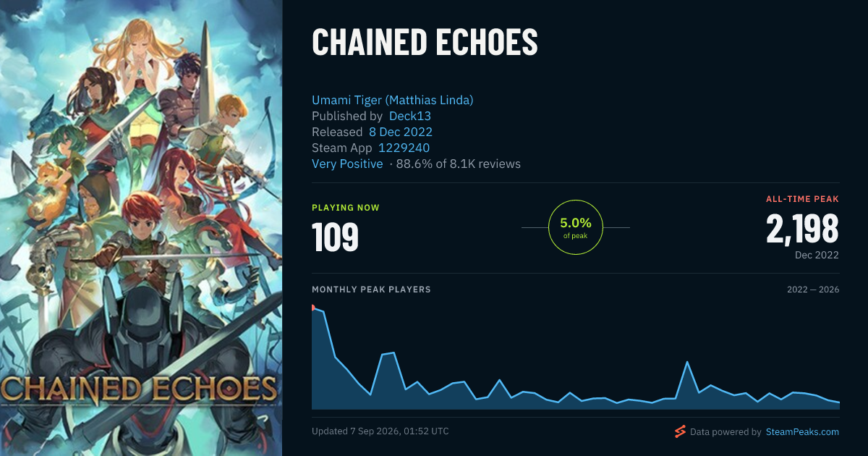Click the CHAINED ECHOES title heading
The height and width of the screenshot is (456, 868).
click(x=425, y=43)
